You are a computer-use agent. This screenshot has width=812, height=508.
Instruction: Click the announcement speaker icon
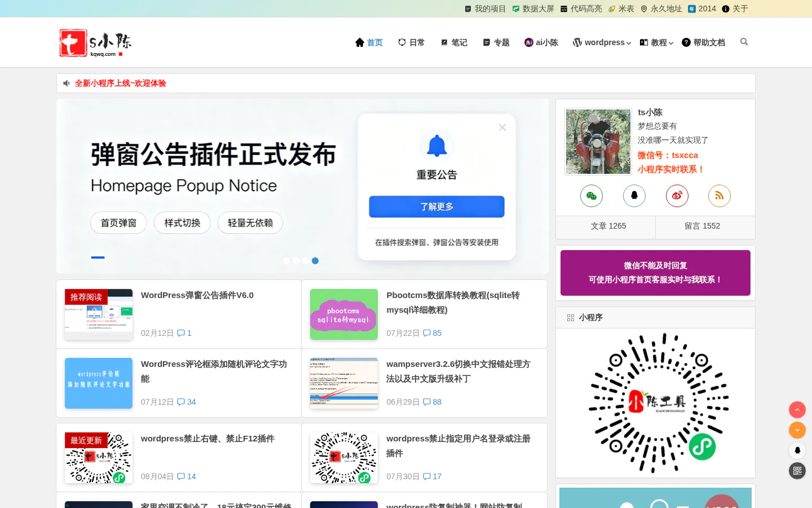(67, 84)
